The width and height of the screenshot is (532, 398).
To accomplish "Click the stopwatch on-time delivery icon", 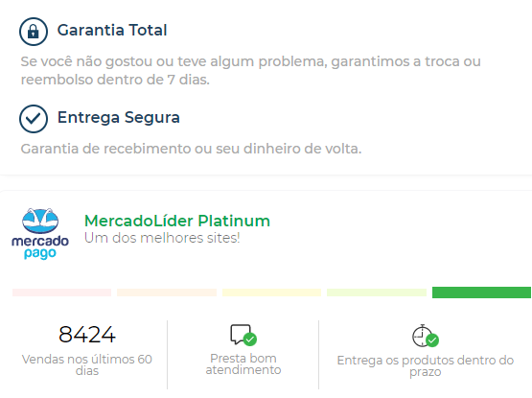I will point(426,336).
